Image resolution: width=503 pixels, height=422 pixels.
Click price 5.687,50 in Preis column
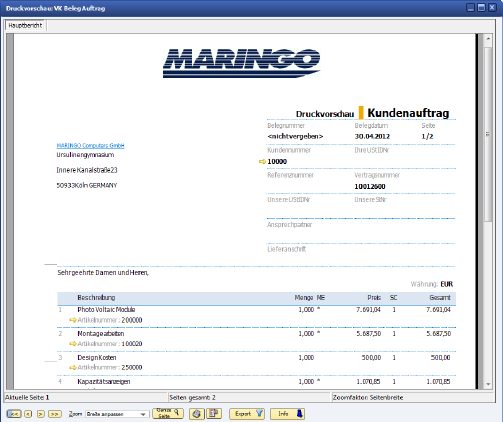click(x=369, y=334)
